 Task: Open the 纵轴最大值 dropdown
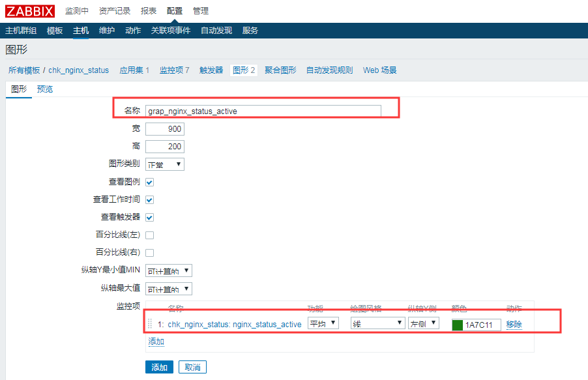tap(169, 289)
